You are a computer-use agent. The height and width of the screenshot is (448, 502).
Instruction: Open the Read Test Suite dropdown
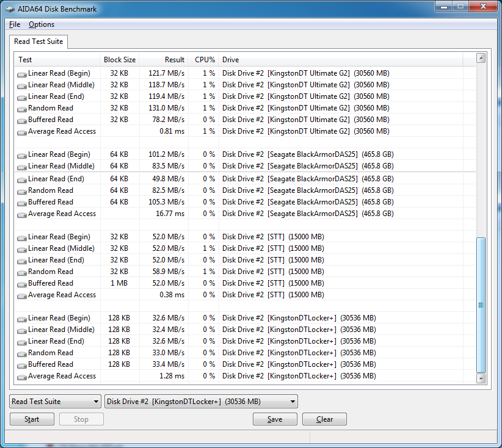(55, 401)
